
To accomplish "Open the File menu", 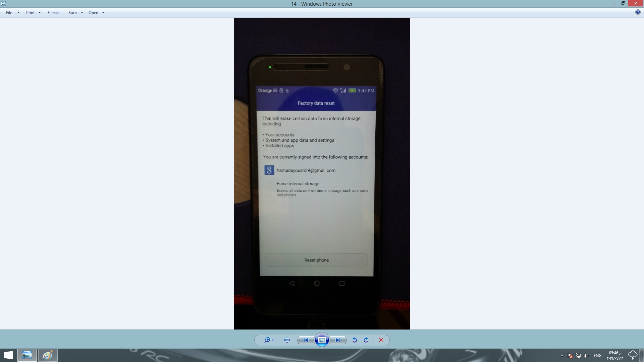I will 9,12.
